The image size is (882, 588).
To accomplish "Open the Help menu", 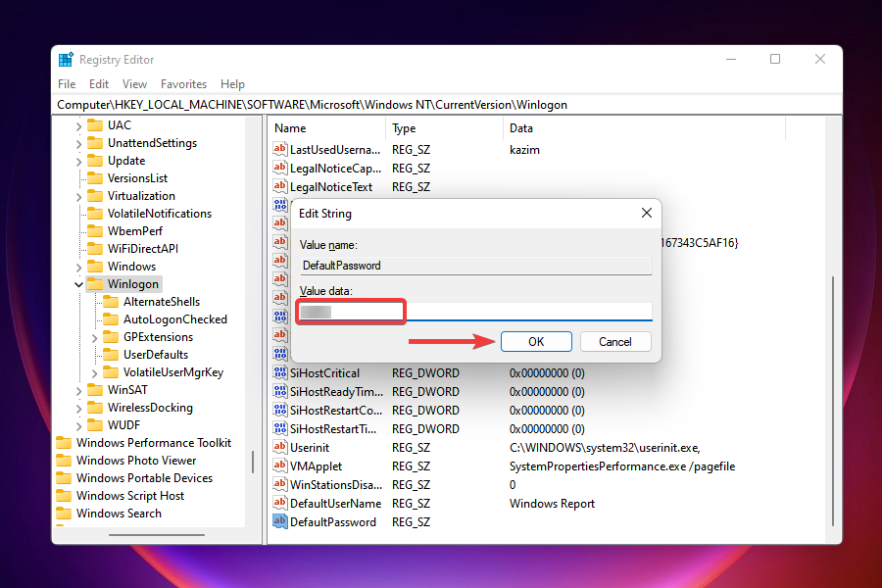I will (232, 84).
